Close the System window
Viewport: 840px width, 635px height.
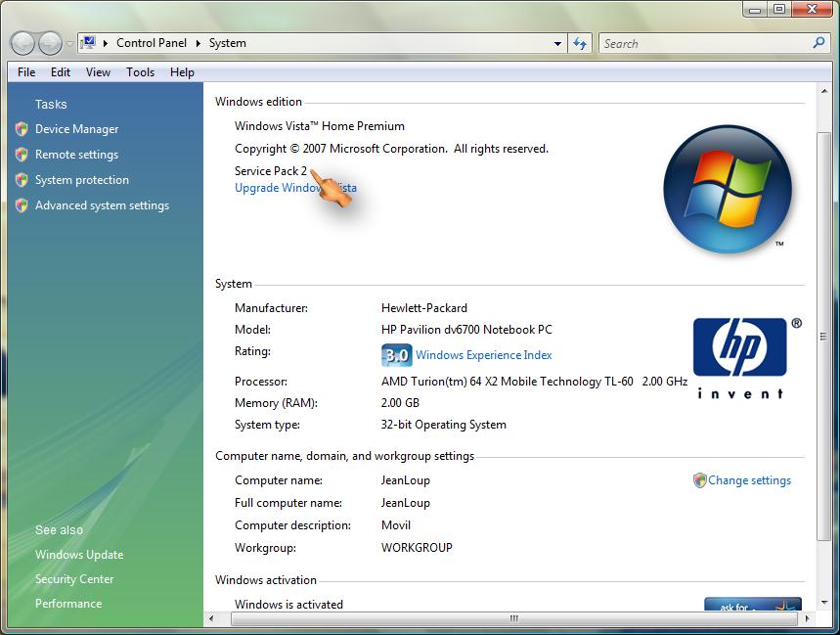[x=812, y=9]
